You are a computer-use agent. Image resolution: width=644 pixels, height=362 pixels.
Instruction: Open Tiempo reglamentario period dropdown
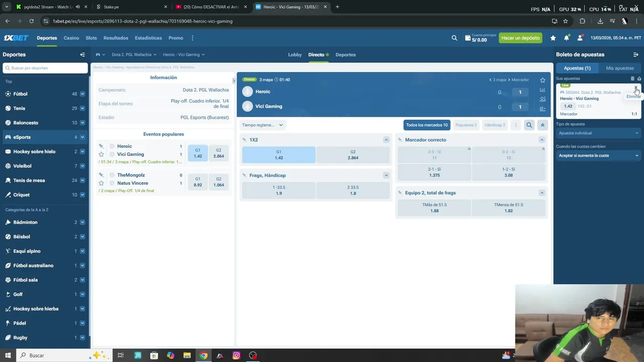262,125
